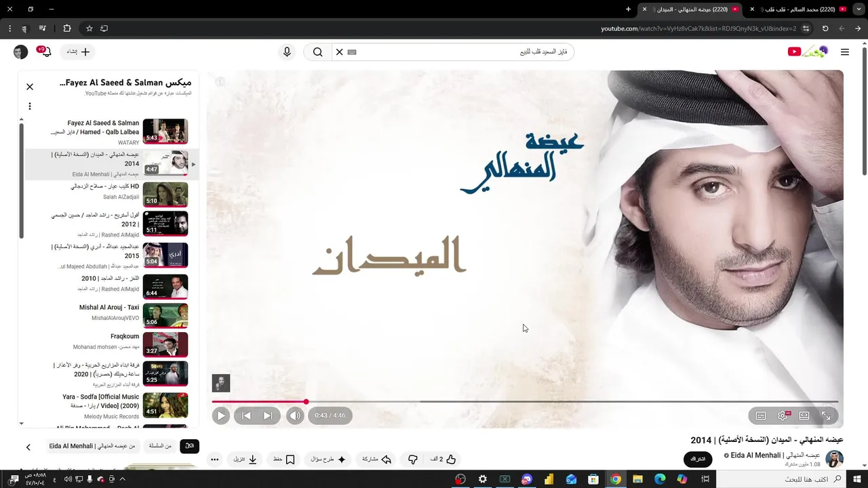Toggle subtitles in the player
The image size is (868, 488).
(761, 415)
